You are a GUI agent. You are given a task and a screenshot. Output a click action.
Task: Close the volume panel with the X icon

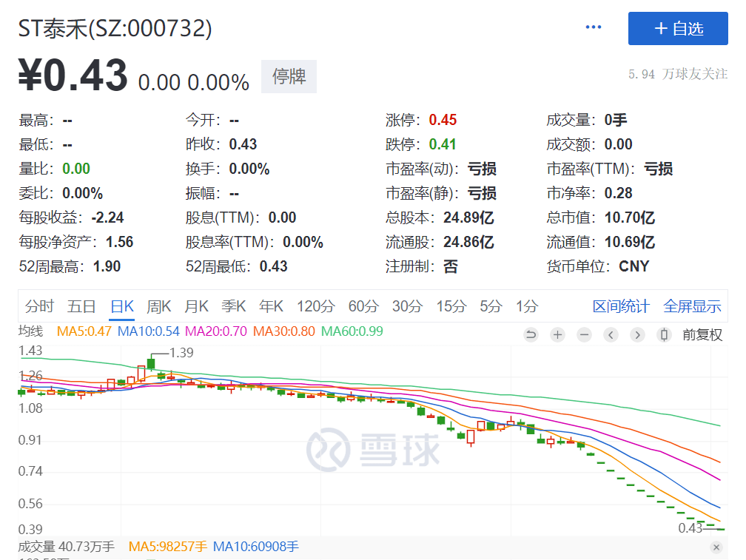(716, 547)
